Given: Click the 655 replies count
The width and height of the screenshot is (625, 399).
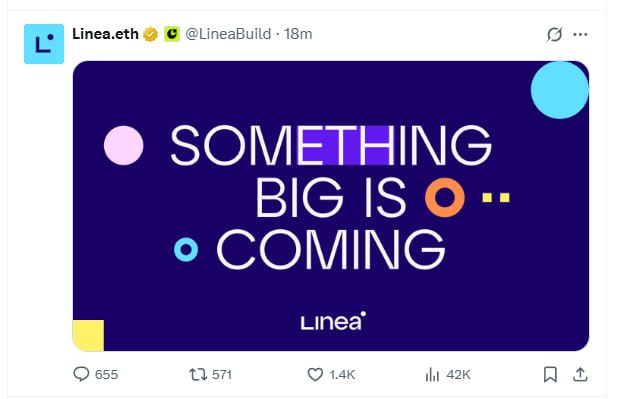Looking at the screenshot, I should (x=106, y=375).
